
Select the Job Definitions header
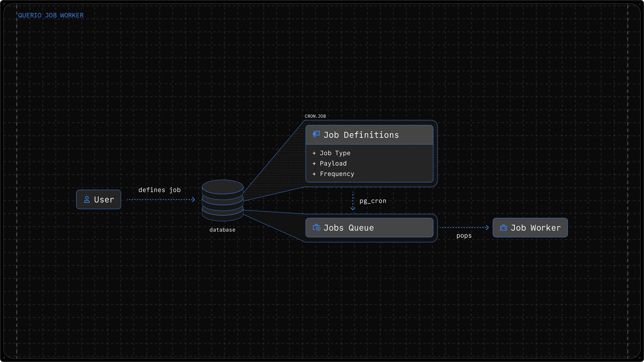369,135
